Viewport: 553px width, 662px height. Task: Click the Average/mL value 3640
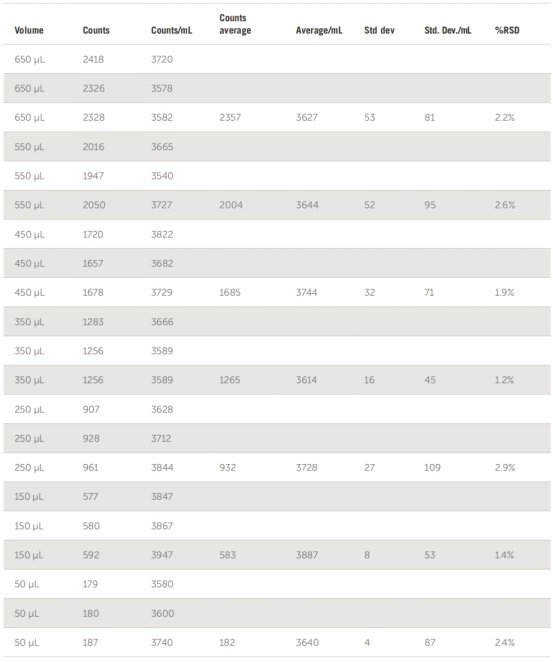pos(307,643)
